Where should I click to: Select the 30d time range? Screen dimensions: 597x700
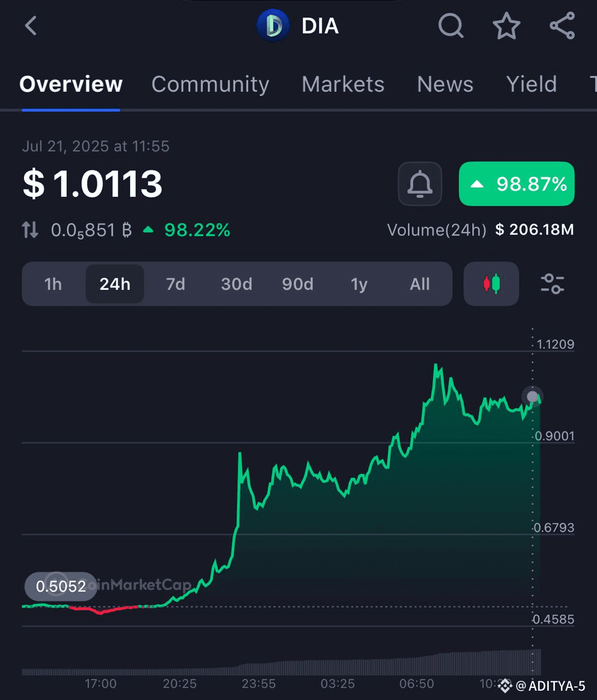(x=237, y=284)
